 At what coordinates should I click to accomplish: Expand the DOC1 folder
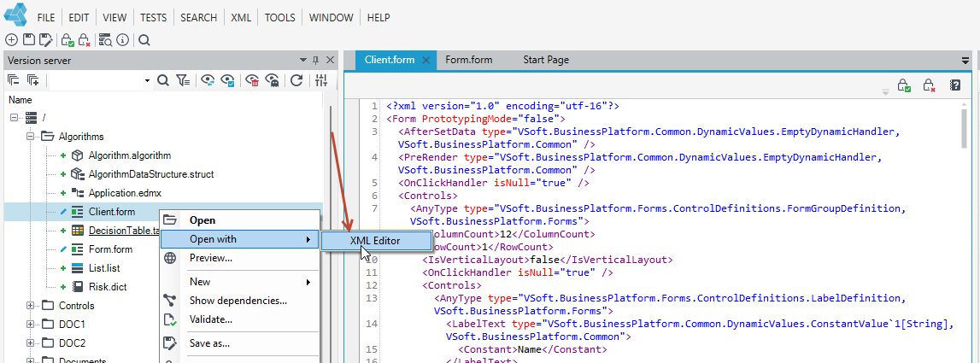(29, 325)
